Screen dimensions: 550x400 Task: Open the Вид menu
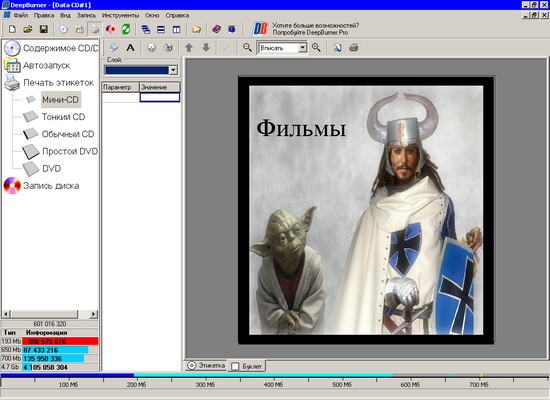pos(65,15)
